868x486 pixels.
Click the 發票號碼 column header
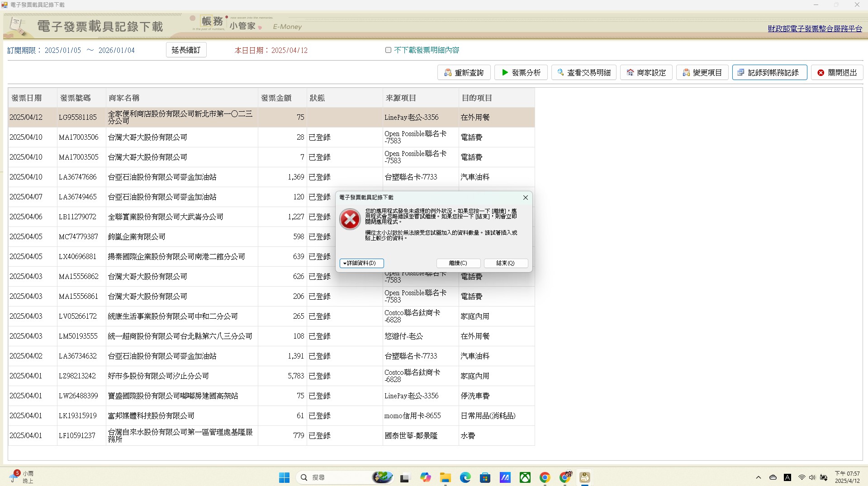[81, 98]
